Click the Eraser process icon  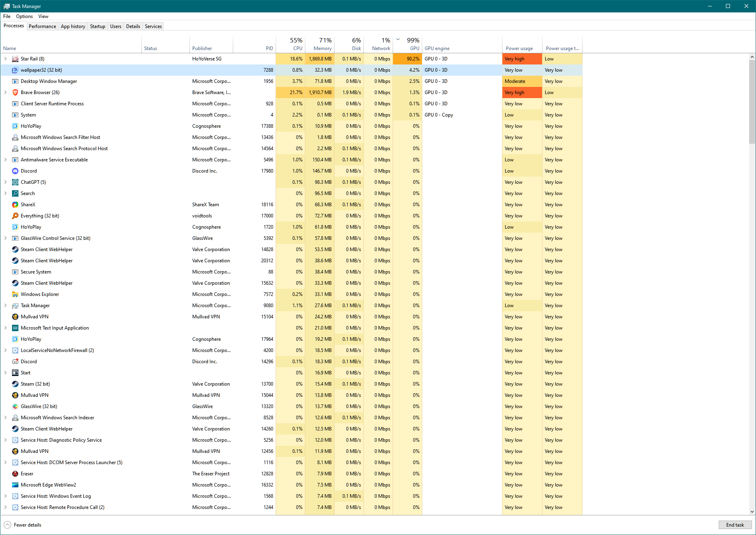click(x=15, y=474)
